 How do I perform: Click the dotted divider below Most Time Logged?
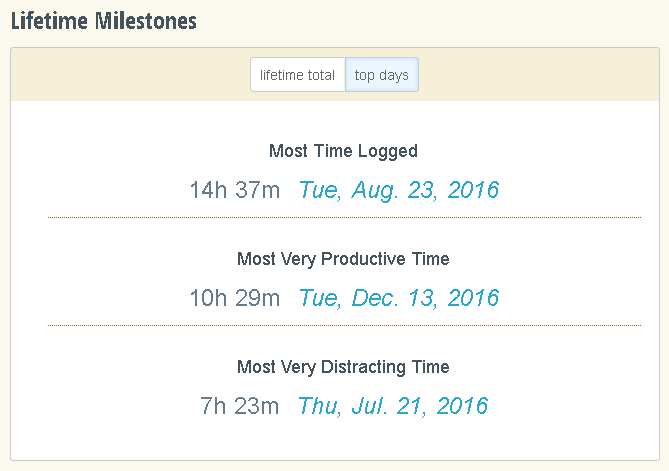click(344, 218)
